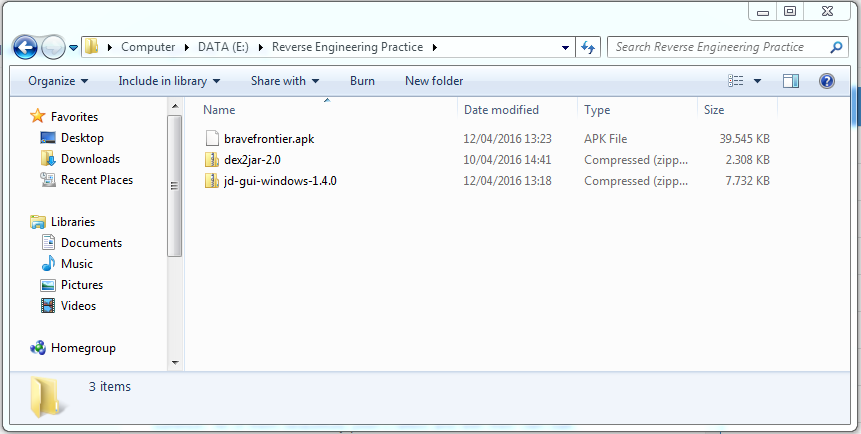Image resolution: width=861 pixels, height=434 pixels.
Task: Open the Videos library
Action: (x=79, y=305)
